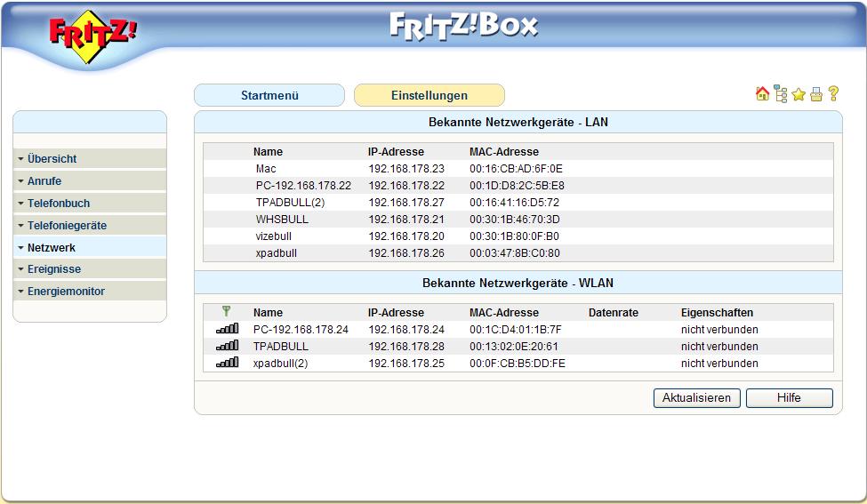
Task: Select LAN device vizebull
Action: tap(273, 236)
